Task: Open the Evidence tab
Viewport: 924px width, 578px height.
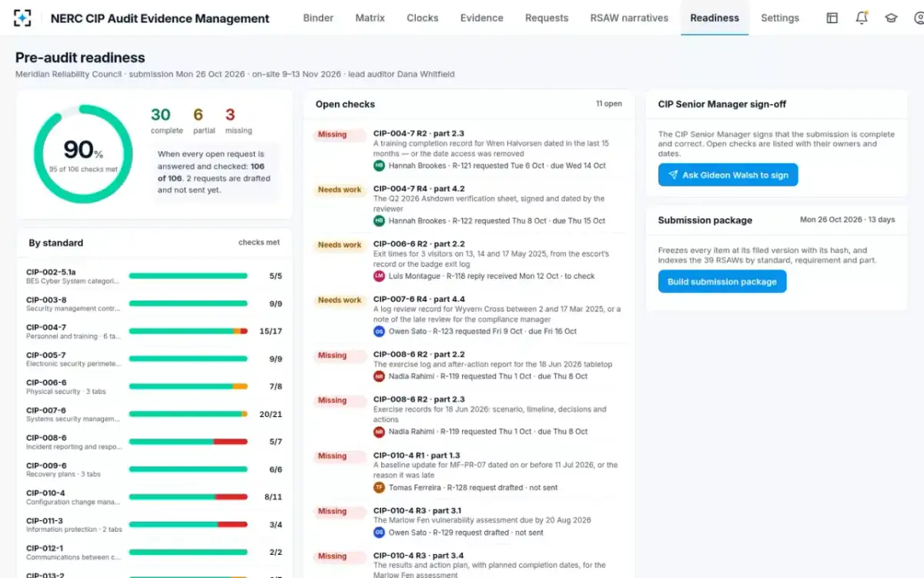Action: tap(482, 18)
